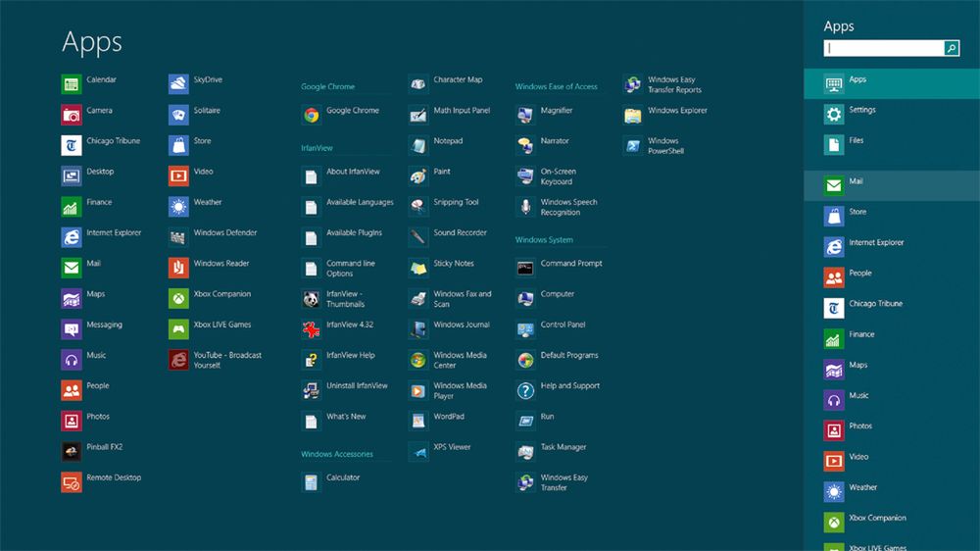Screen dimensions: 980x551
Task: Open XPS Viewer entry
Action: 440,452
